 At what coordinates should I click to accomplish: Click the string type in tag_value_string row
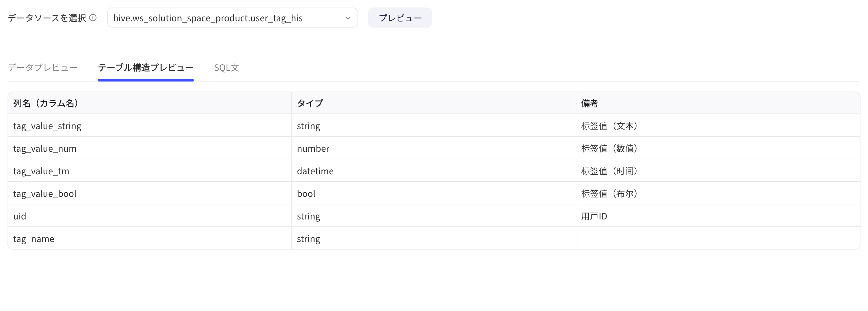(x=434, y=125)
